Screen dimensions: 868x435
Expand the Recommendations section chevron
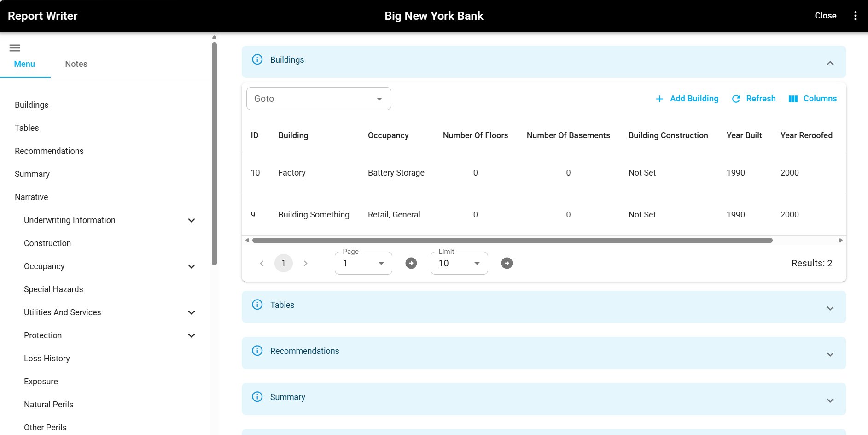pos(830,354)
